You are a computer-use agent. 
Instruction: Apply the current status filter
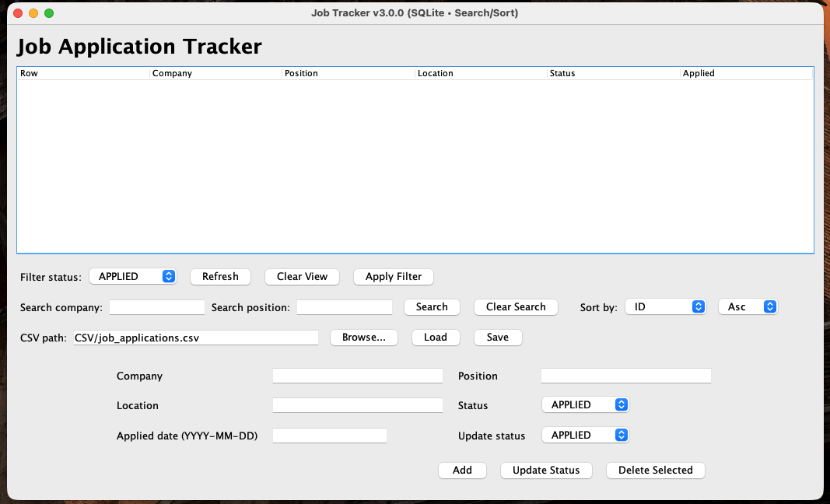tap(393, 276)
